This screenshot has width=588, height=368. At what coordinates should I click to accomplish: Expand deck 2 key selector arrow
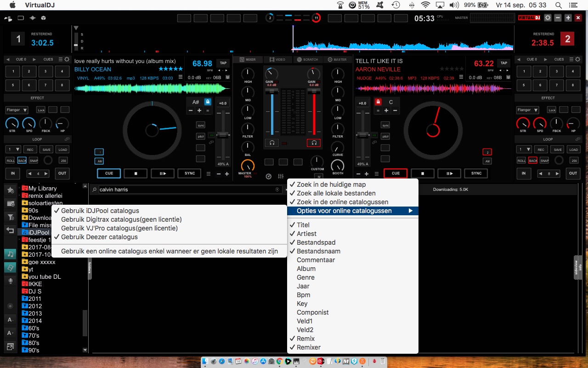508,77
